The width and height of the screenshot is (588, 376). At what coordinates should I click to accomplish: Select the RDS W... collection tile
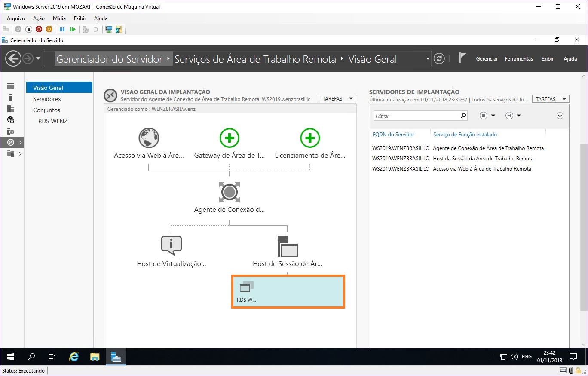click(288, 291)
